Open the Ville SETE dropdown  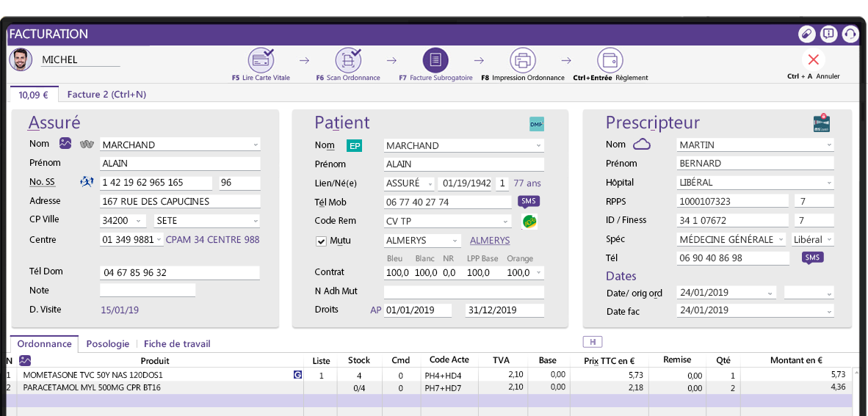point(256,221)
